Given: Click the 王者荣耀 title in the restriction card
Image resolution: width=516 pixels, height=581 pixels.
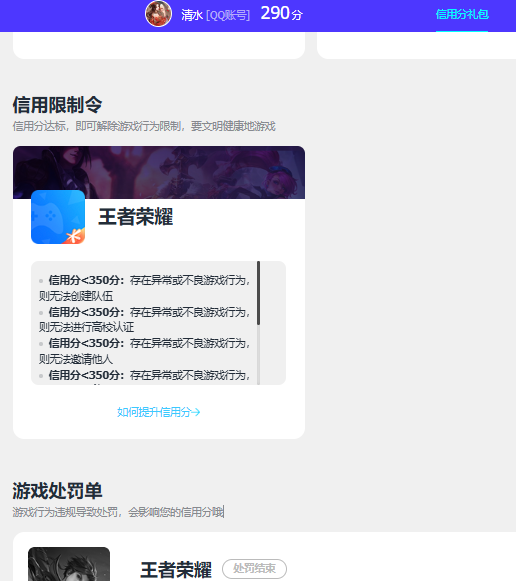Looking at the screenshot, I should click(x=136, y=217).
